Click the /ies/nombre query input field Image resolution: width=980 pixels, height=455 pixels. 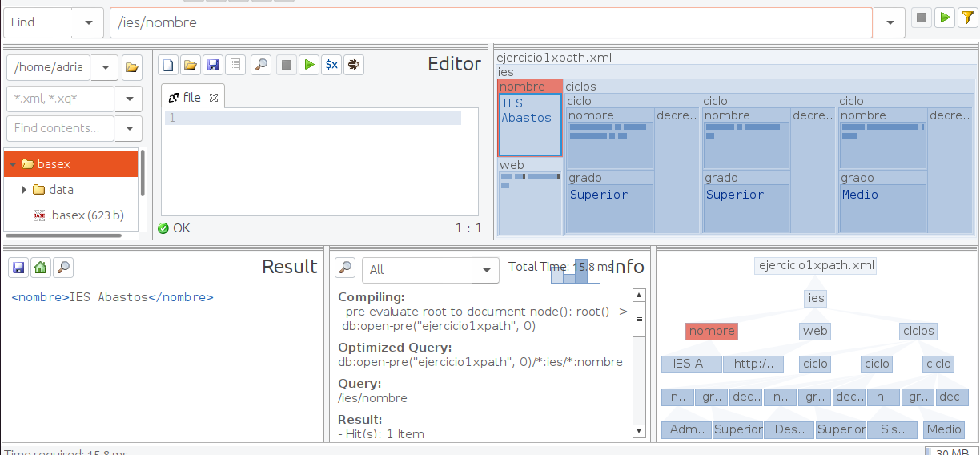490,23
